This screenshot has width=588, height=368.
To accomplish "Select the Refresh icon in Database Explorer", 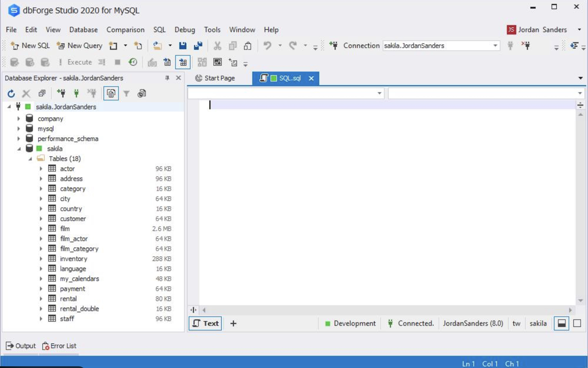I will (x=11, y=93).
